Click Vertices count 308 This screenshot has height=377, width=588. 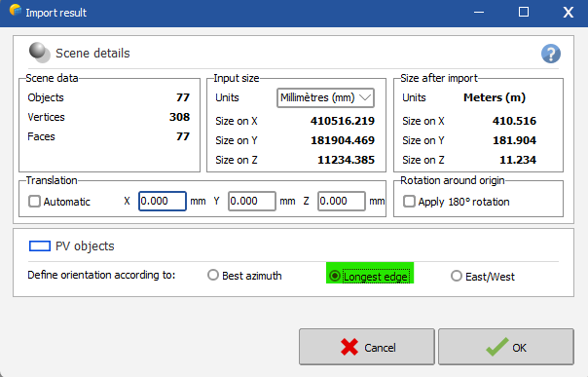point(179,117)
